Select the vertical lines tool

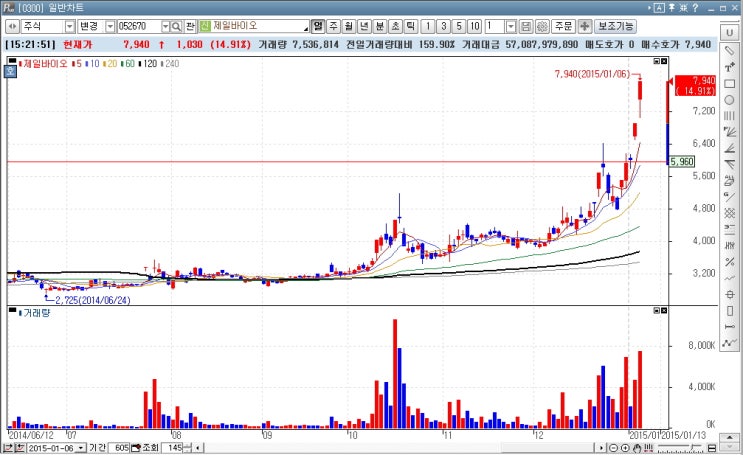point(730,116)
